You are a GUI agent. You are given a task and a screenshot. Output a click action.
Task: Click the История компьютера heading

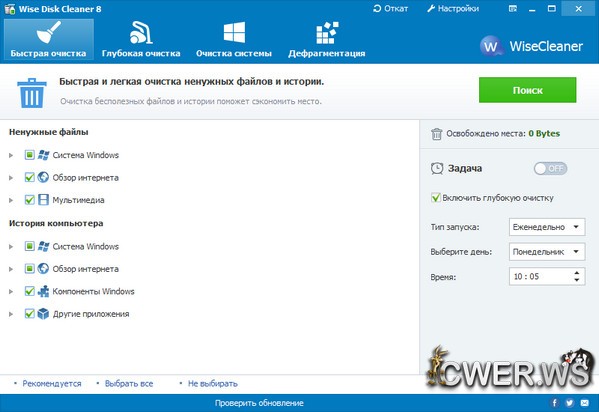56,223
